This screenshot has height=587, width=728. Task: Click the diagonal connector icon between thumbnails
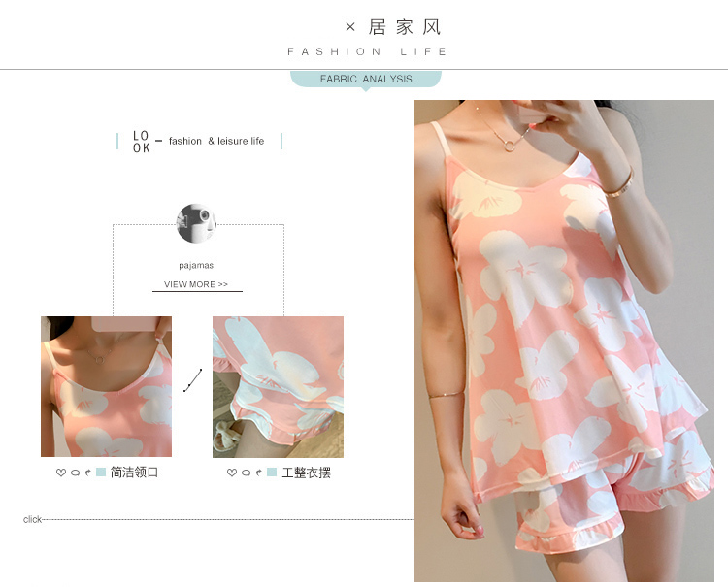(x=193, y=380)
